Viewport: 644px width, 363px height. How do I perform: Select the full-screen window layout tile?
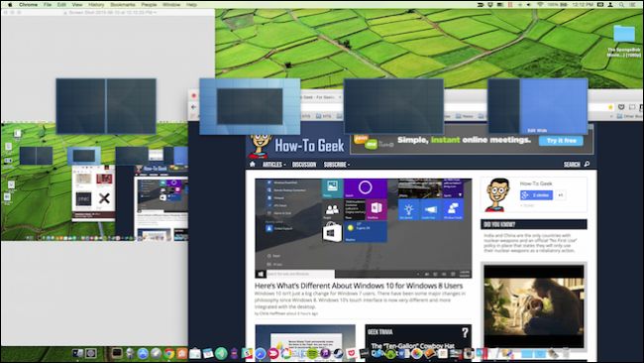(x=393, y=106)
